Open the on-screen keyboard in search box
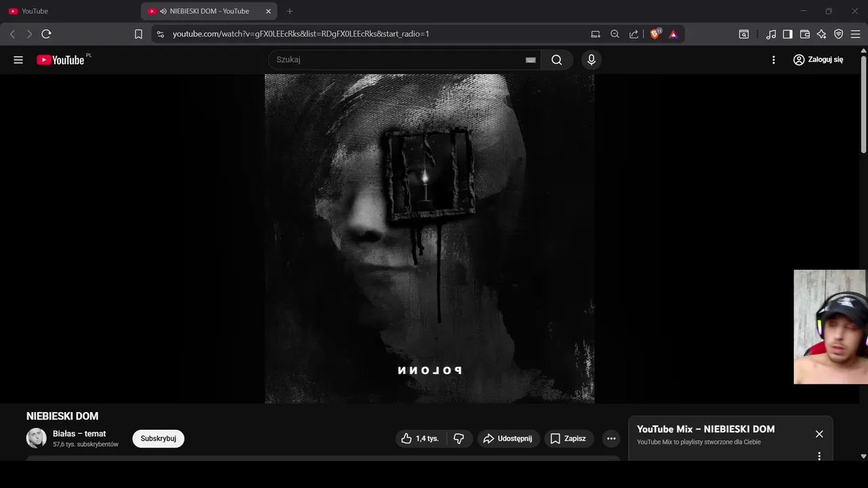The width and height of the screenshot is (868, 488). pyautogui.click(x=531, y=60)
